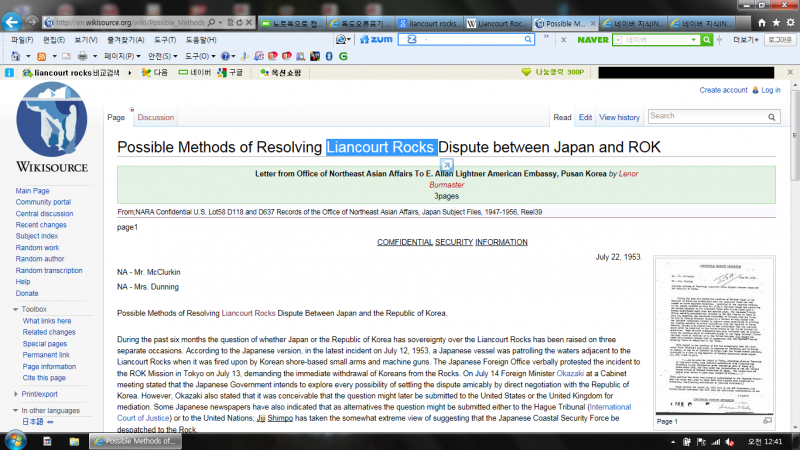Screen dimensions: 800x450
Task: Open the 즐겨찾기(A) menu
Action: [119, 39]
